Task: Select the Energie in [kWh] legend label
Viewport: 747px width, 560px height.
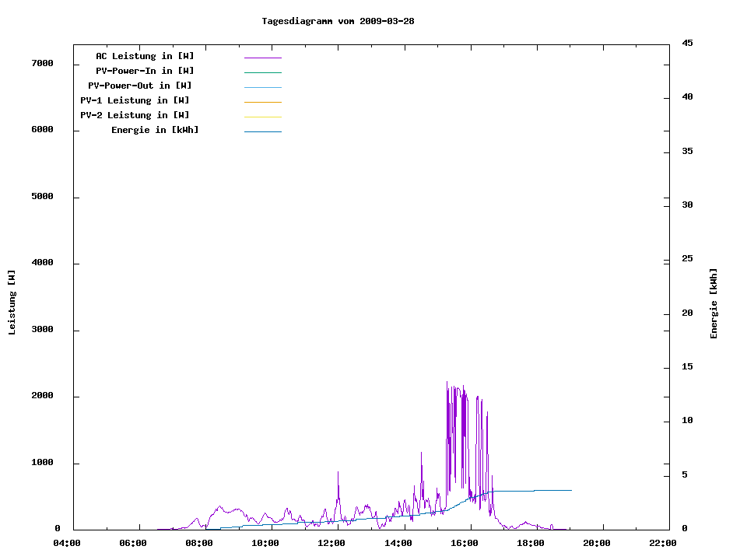Action: pyautogui.click(x=155, y=130)
